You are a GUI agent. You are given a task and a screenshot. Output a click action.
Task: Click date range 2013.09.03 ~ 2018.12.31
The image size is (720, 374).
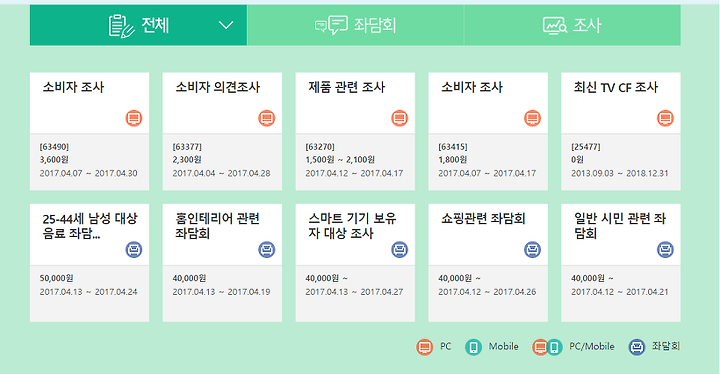620,173
